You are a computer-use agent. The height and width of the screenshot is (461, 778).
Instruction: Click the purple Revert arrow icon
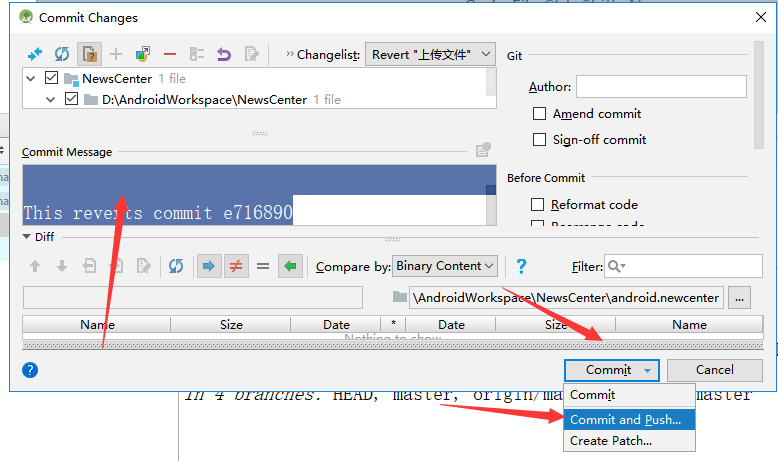224,54
